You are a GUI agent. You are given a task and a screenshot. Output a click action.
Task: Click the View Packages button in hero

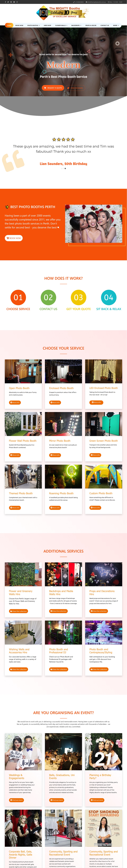(x=75, y=88)
